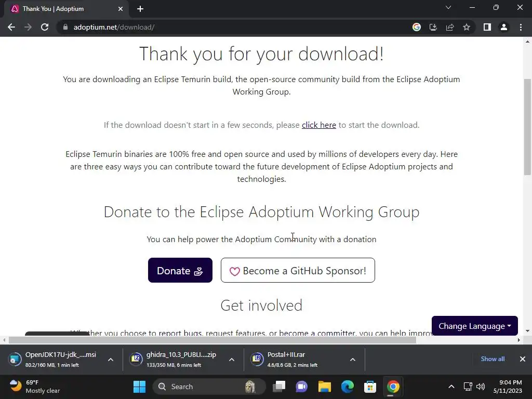Open the Chrome profile icon
532x399 pixels.
pyautogui.click(x=504, y=27)
